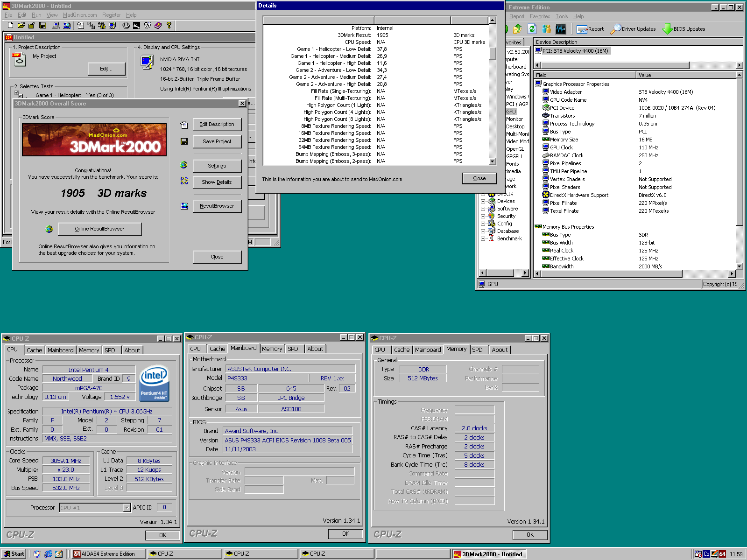Open the Tools menu in AIDA64
The height and width of the screenshot is (560, 747).
[562, 16]
